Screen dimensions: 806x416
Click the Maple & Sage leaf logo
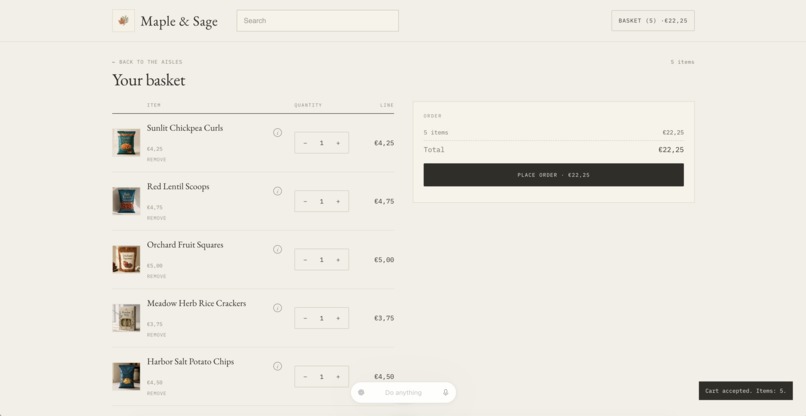click(123, 21)
